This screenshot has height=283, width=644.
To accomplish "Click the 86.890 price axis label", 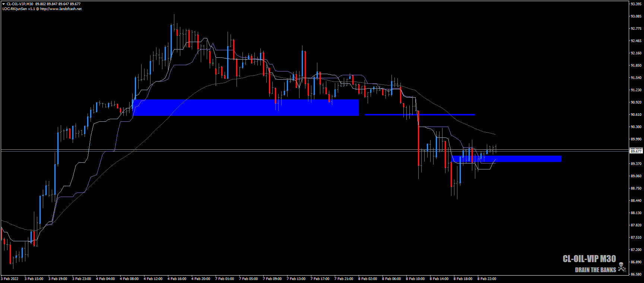I will [x=636, y=262].
